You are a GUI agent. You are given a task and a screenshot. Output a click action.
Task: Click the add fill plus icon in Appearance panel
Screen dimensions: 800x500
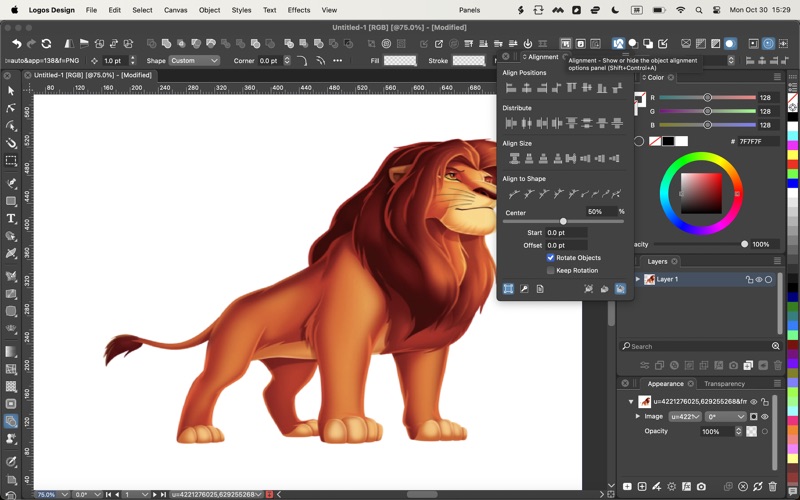pos(627,487)
